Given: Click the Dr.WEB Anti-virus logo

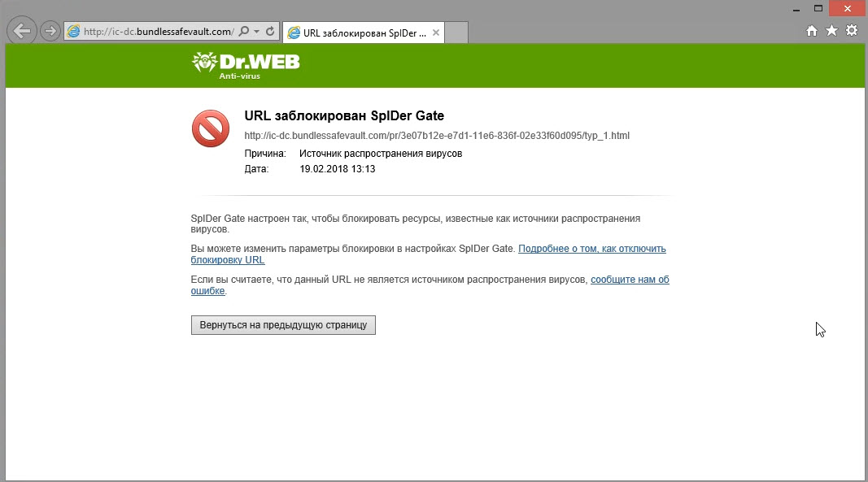Looking at the screenshot, I should 246,65.
